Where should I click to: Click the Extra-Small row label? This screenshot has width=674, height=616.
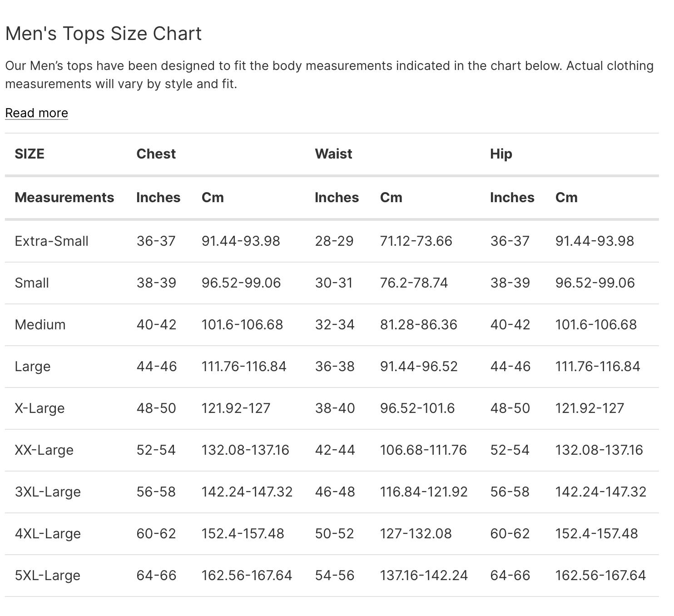[x=51, y=241]
